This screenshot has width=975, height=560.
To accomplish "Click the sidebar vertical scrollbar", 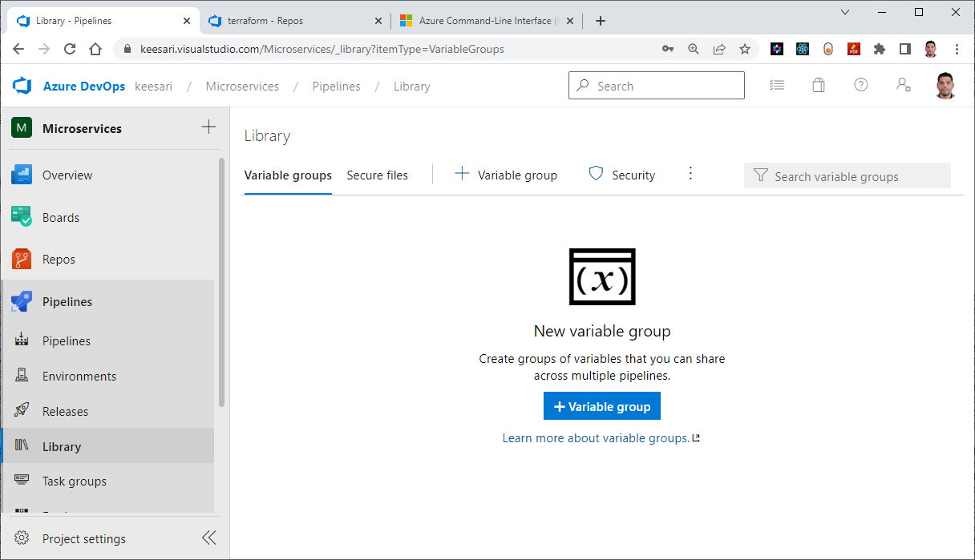I will 222,282.
